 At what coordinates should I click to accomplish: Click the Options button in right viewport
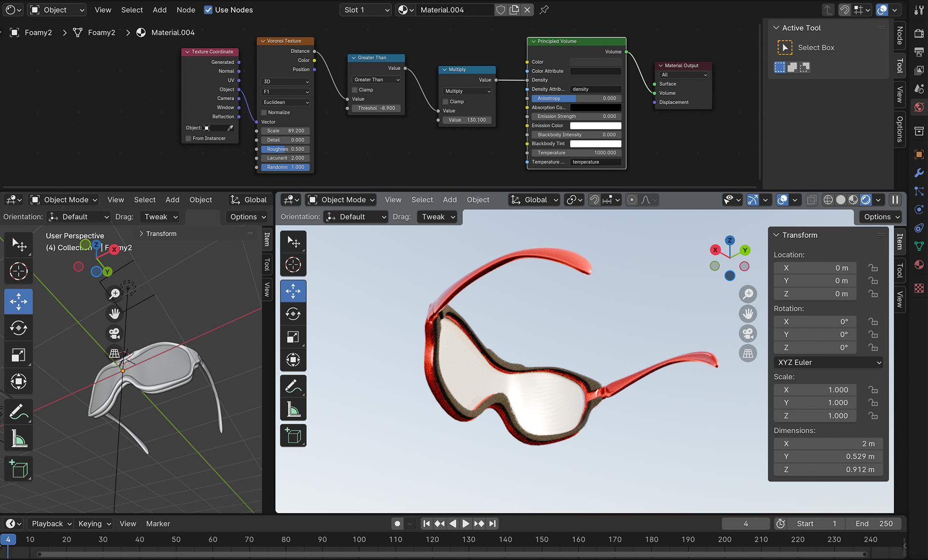(x=881, y=217)
